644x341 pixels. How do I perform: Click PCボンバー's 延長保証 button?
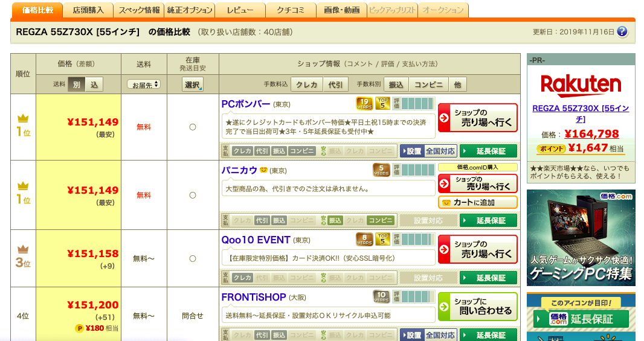click(488, 151)
